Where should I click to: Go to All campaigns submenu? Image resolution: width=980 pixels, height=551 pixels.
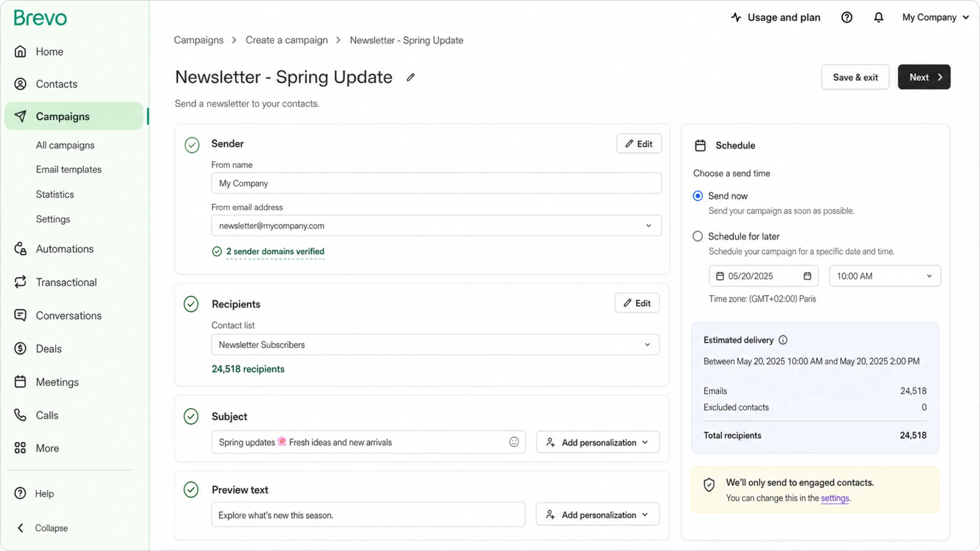(x=65, y=145)
